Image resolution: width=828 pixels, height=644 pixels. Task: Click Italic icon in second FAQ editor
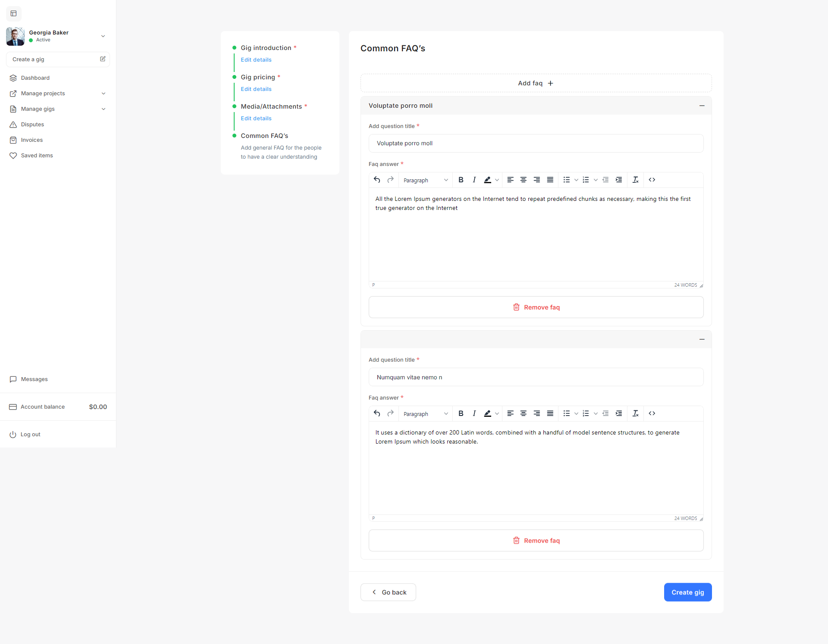[x=474, y=413]
